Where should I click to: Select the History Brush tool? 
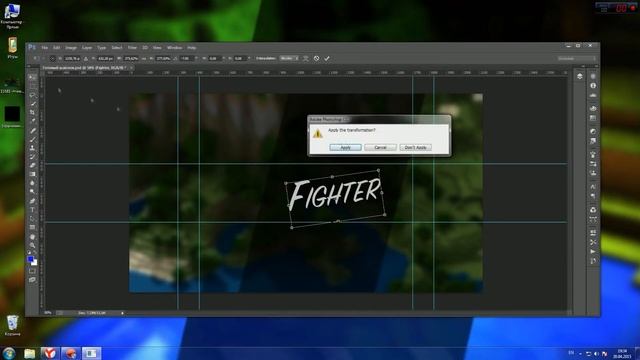point(32,157)
